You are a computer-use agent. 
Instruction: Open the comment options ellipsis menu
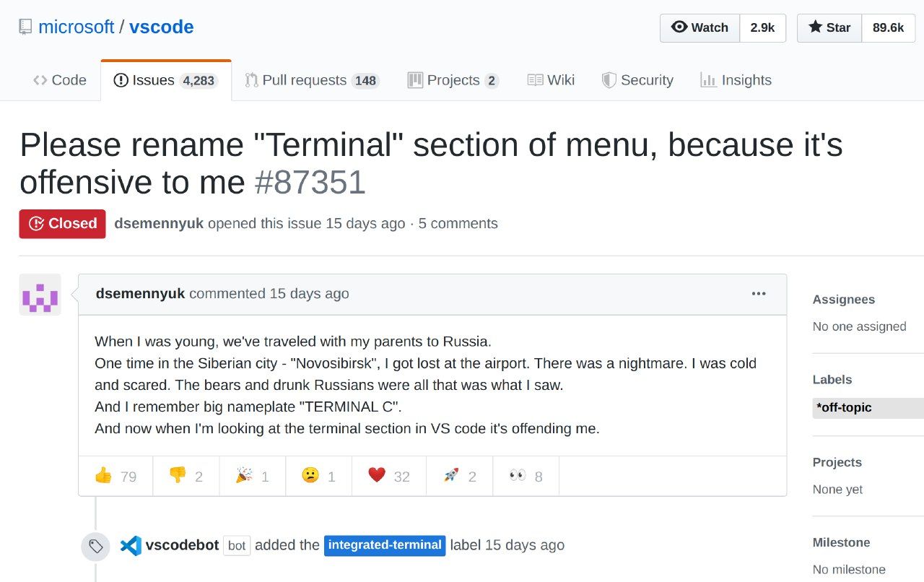[759, 293]
